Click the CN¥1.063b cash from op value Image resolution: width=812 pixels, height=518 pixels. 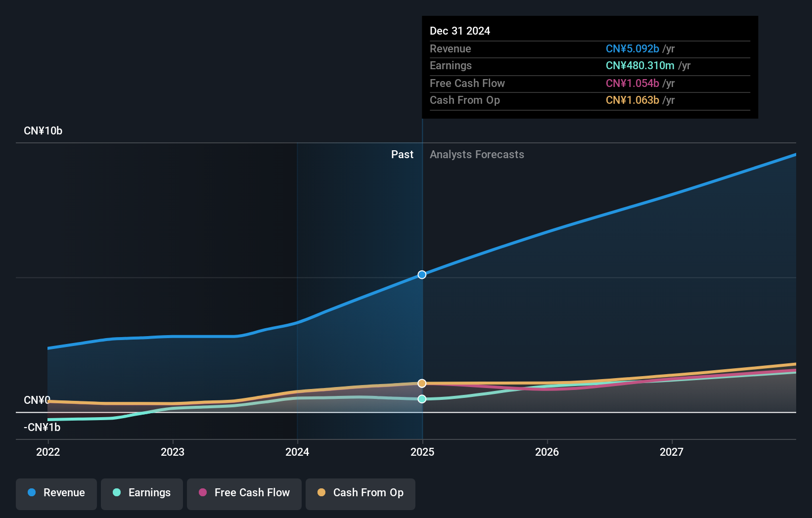pyautogui.click(x=632, y=100)
